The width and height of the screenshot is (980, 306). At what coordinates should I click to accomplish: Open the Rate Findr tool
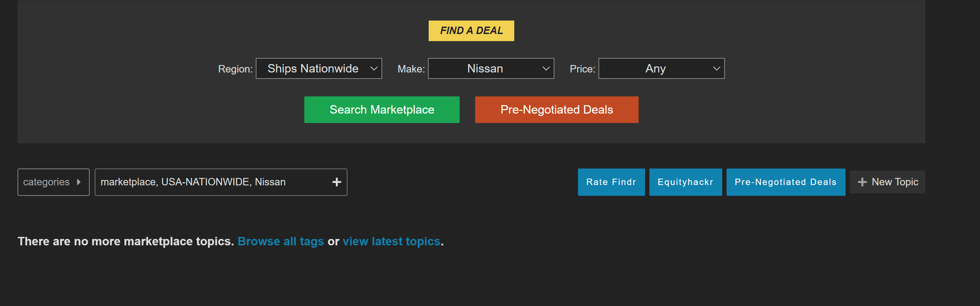(x=611, y=182)
